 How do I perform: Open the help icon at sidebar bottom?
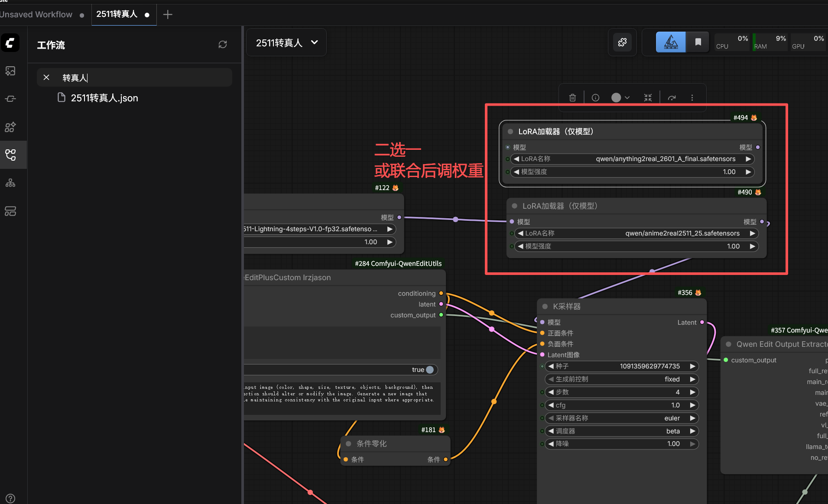(10, 498)
